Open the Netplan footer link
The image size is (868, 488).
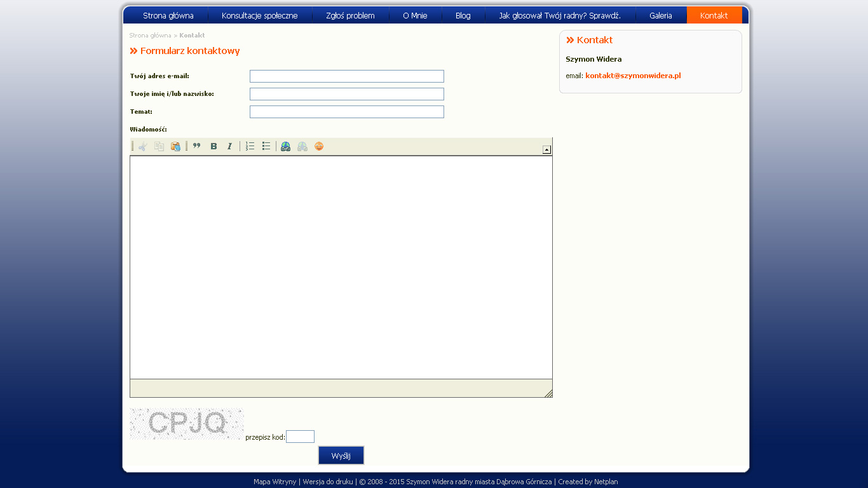pos(606,482)
